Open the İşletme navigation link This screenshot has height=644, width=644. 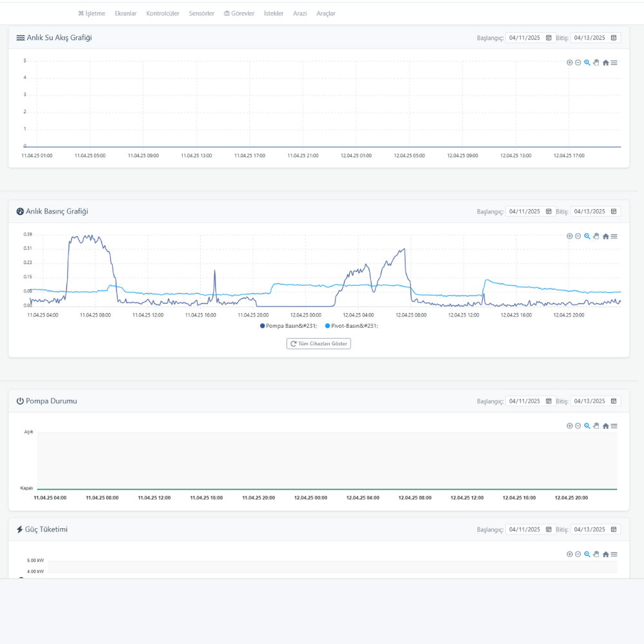click(91, 14)
